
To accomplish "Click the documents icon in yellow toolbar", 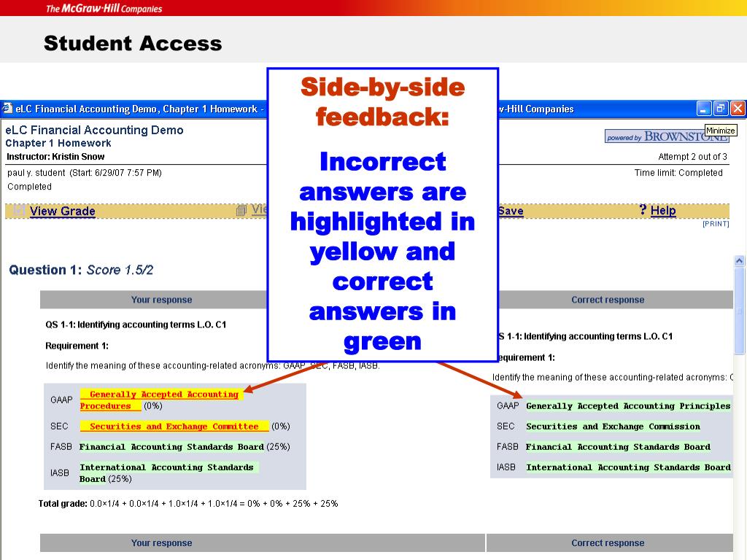I will pos(241,210).
